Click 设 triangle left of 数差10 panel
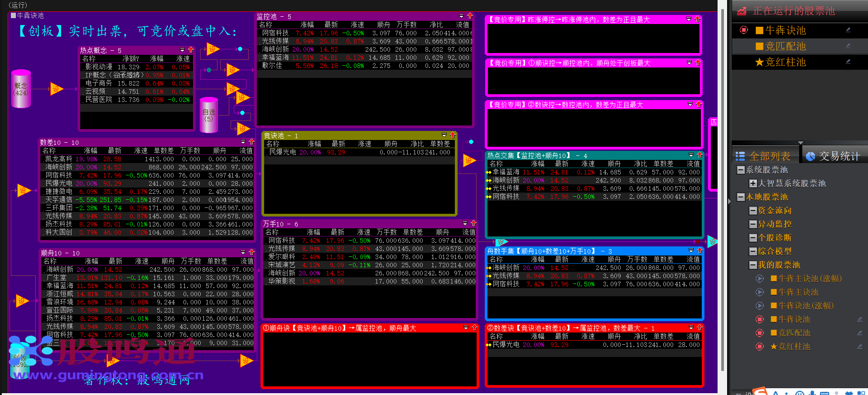Image resolution: width=868 pixels, height=395 pixels. coord(23,190)
